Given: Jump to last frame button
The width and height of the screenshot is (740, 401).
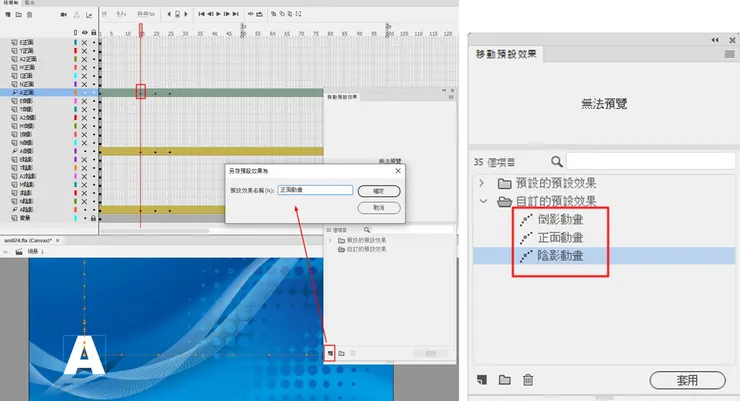Looking at the screenshot, I should pyautogui.click(x=235, y=14).
